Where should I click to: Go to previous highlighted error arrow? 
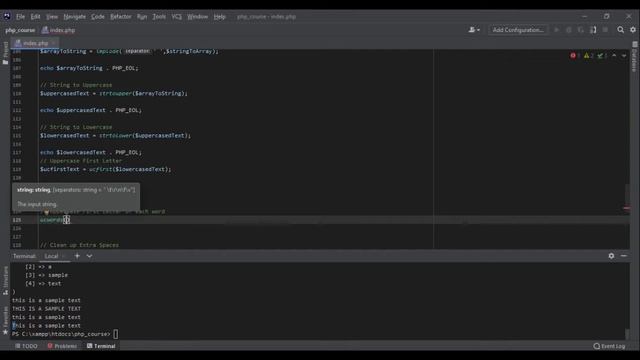614,56
